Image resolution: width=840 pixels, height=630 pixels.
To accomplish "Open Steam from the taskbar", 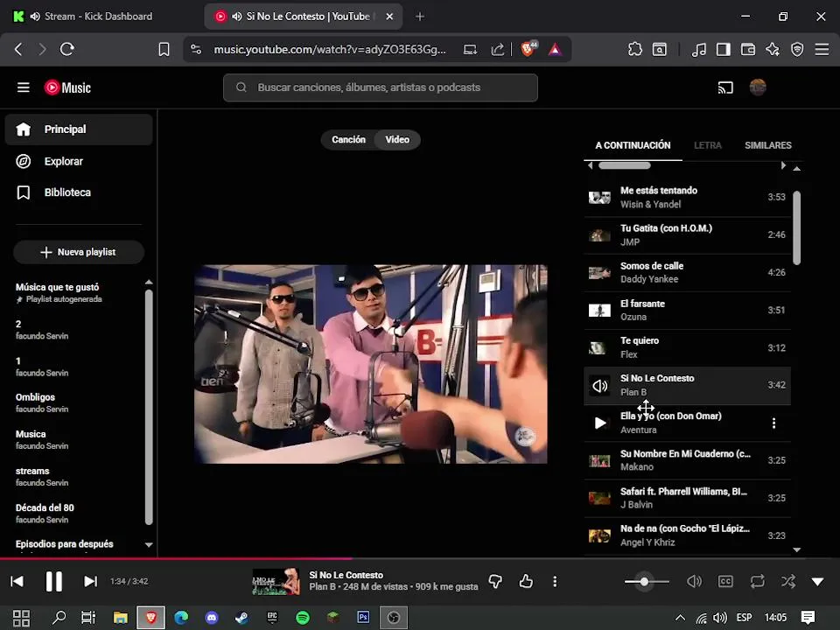I will pos(241,618).
